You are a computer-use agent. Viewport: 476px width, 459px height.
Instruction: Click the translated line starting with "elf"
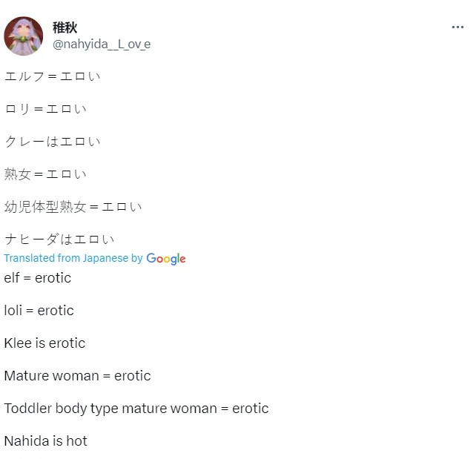(x=38, y=278)
